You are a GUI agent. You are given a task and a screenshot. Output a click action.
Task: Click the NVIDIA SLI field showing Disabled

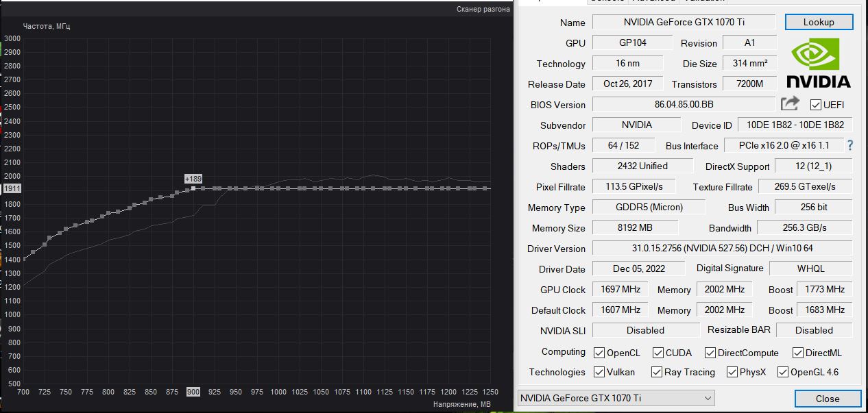coord(646,330)
